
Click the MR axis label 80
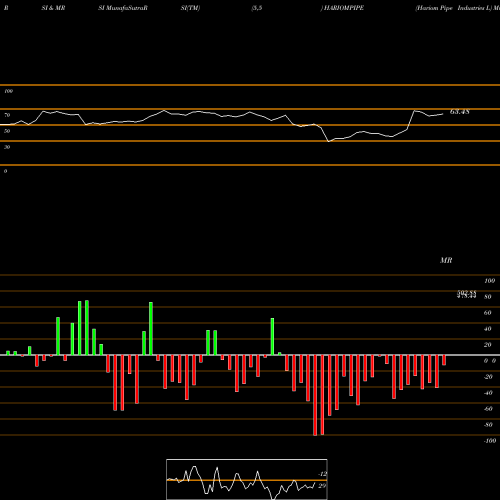488,297
